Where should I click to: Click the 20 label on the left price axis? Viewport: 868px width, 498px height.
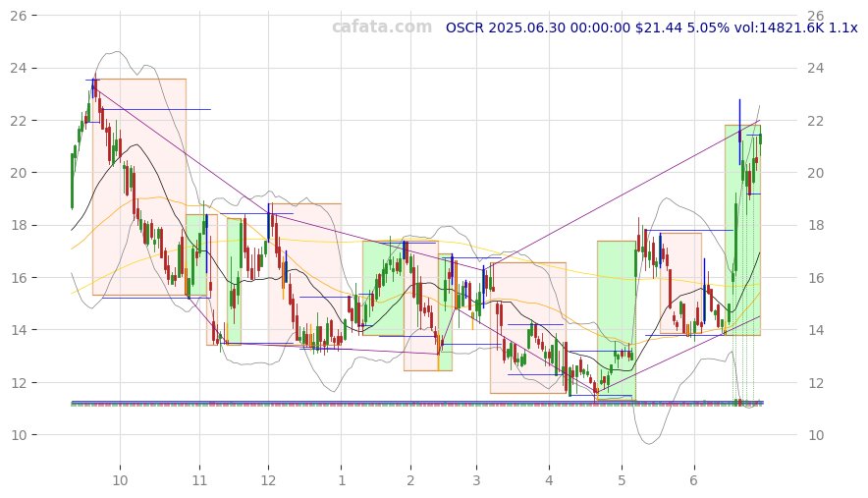(x=19, y=173)
